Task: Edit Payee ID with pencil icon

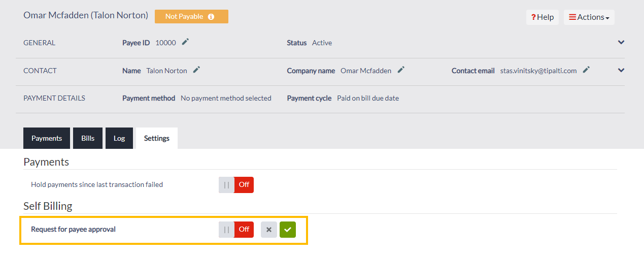Action: point(185,42)
